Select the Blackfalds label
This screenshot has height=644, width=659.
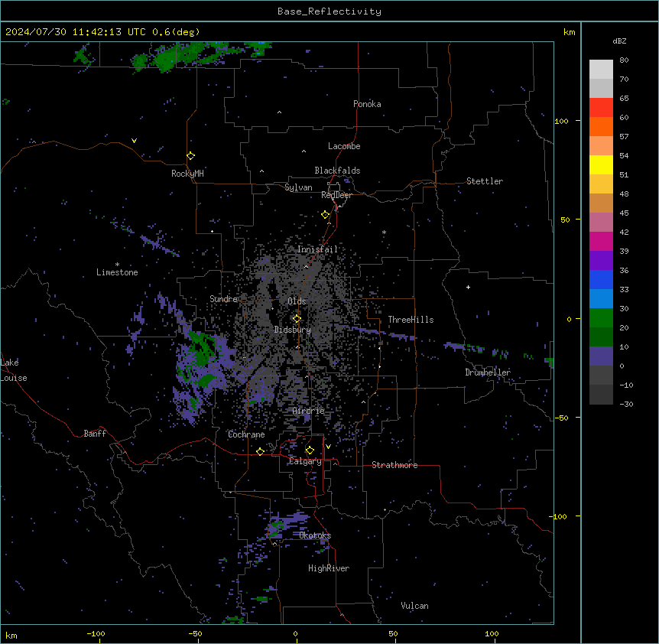[x=337, y=171]
